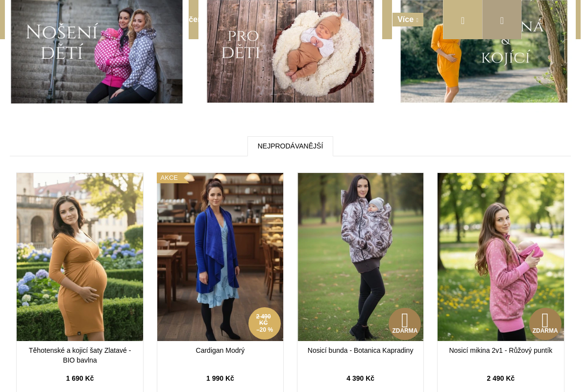Click ZDARMA shipping icon on Nosicí bunda
Screen dimensions: 588x392
405,324
